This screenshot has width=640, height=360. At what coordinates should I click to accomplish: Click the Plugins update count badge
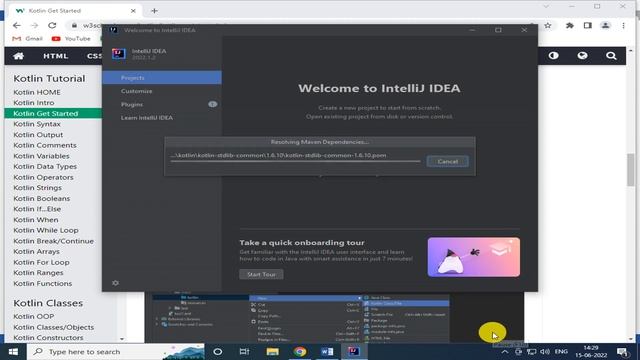coord(213,104)
